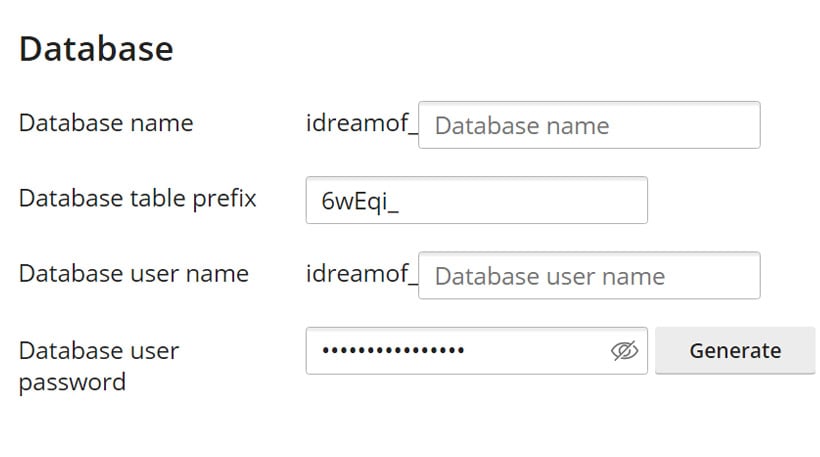The image size is (820, 457).
Task: Click the 'Database name' field label
Action: (x=106, y=123)
